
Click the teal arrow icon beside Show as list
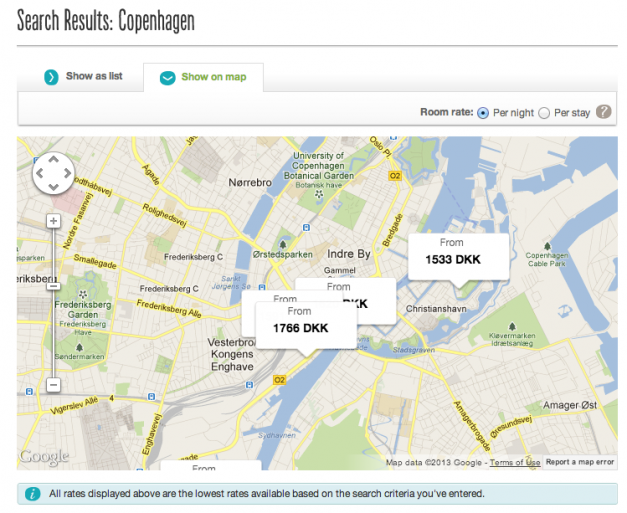(x=51, y=77)
